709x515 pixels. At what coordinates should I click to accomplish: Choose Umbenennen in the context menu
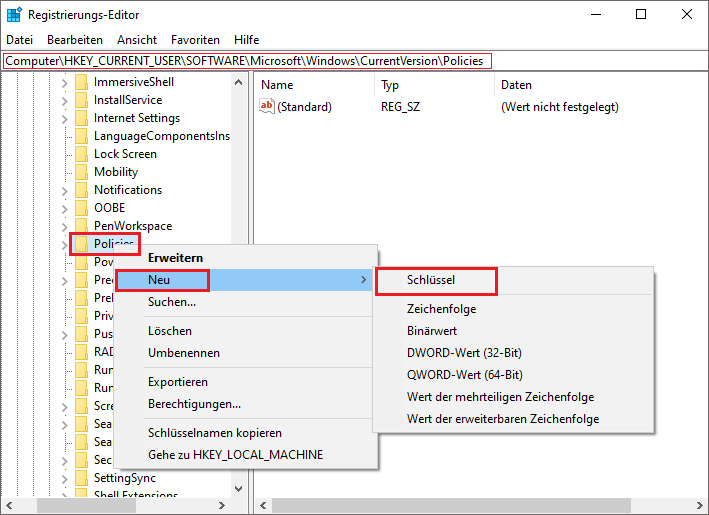246,353
